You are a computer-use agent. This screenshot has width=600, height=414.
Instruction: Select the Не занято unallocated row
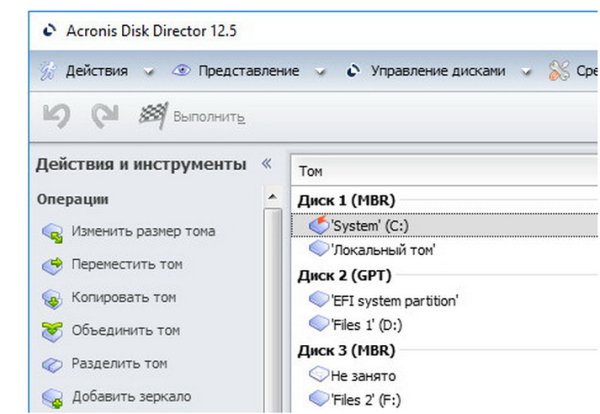pos(445,376)
